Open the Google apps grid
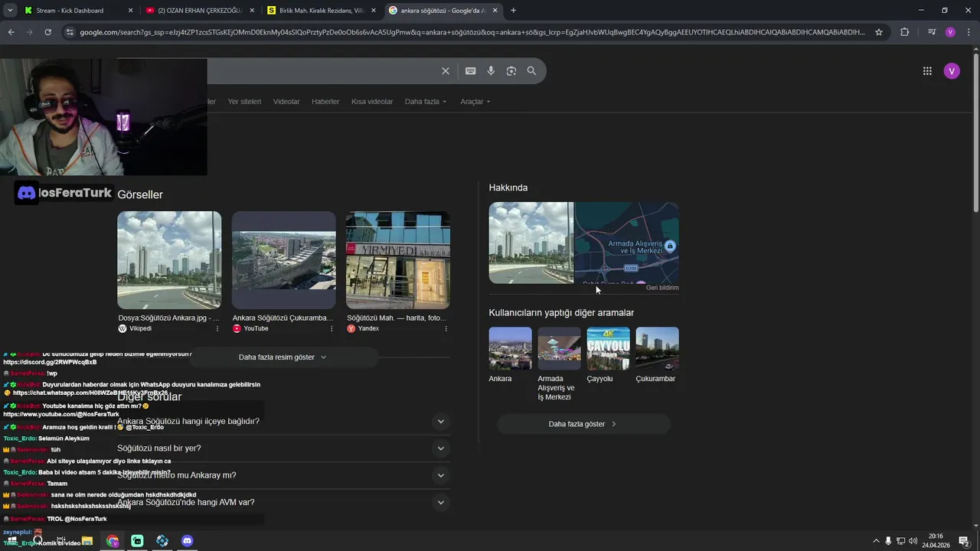 tap(927, 71)
